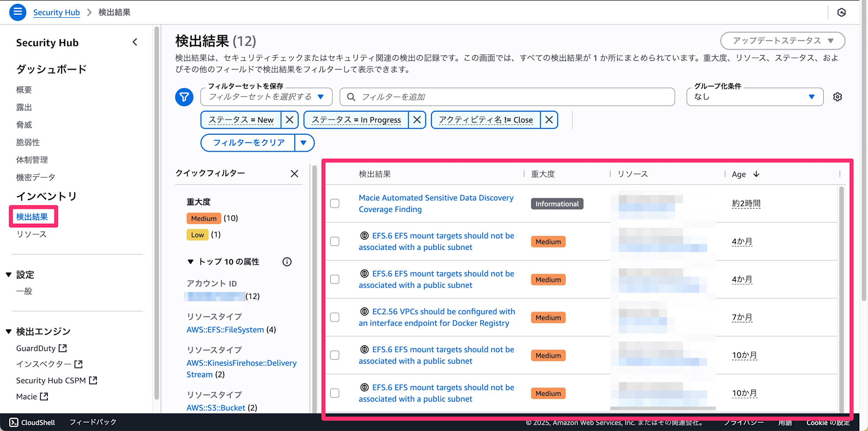Click the Age column sort arrow
868x431 pixels.
(756, 174)
